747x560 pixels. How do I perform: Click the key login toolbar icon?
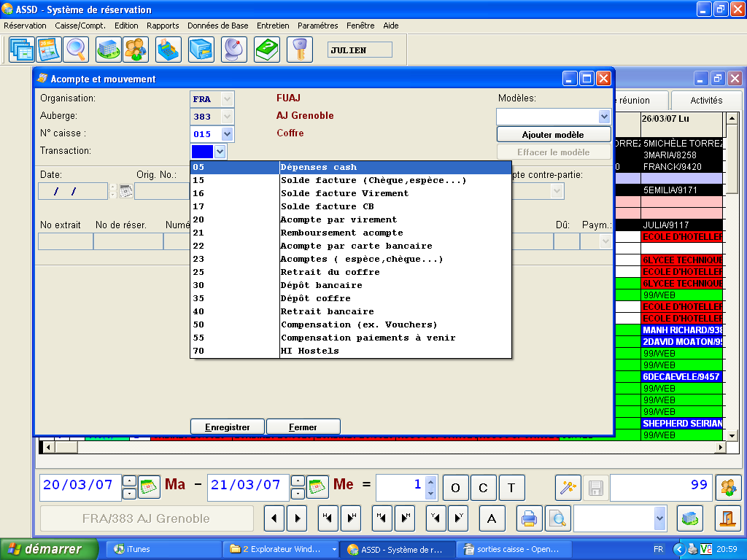pyautogui.click(x=300, y=50)
